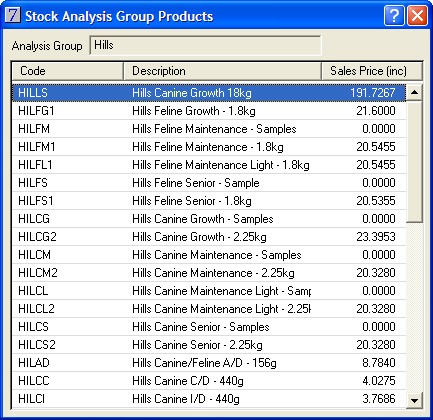
Task: Click description Hills Feline Maintenance - 1.8kg
Action: 208,147
